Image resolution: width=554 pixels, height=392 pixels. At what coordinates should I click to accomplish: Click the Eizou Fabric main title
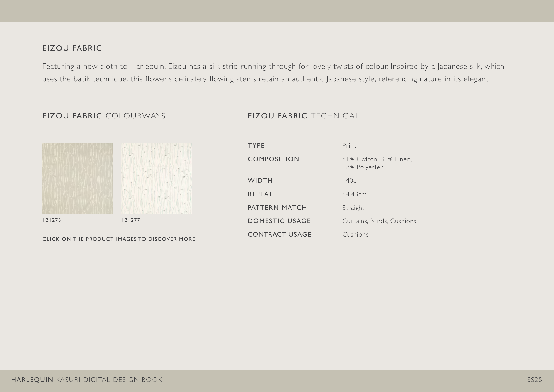click(72, 48)
